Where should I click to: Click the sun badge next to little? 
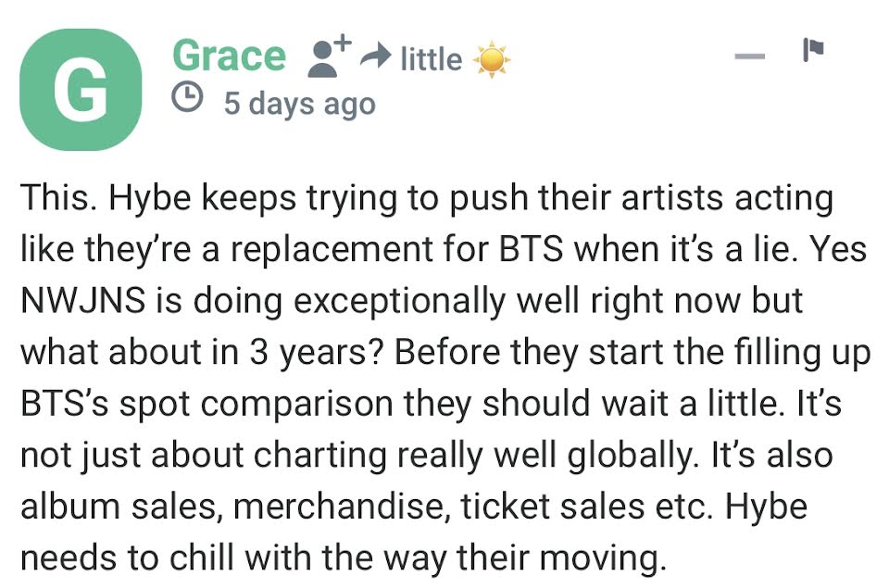tap(492, 60)
